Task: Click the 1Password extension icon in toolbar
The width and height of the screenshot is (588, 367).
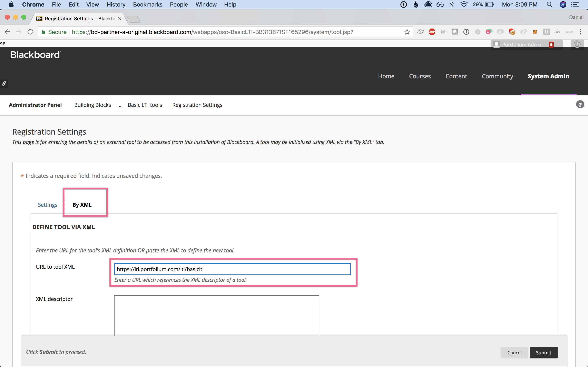Action: (466, 32)
